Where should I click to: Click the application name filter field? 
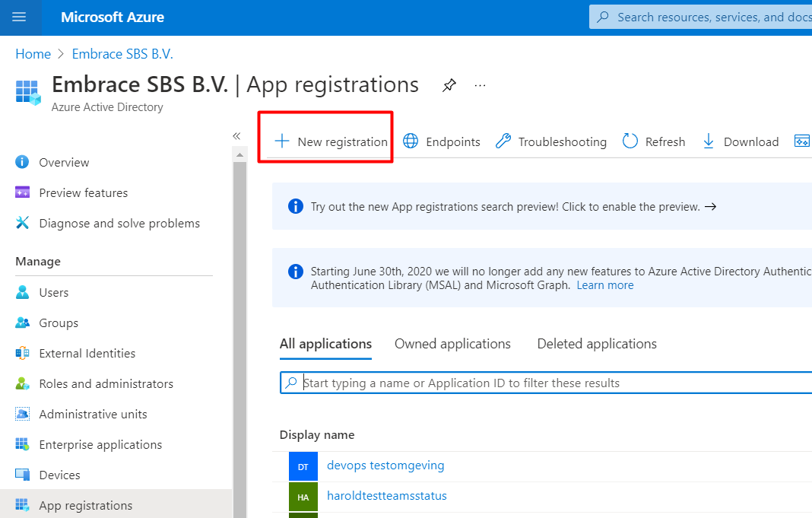tap(546, 383)
